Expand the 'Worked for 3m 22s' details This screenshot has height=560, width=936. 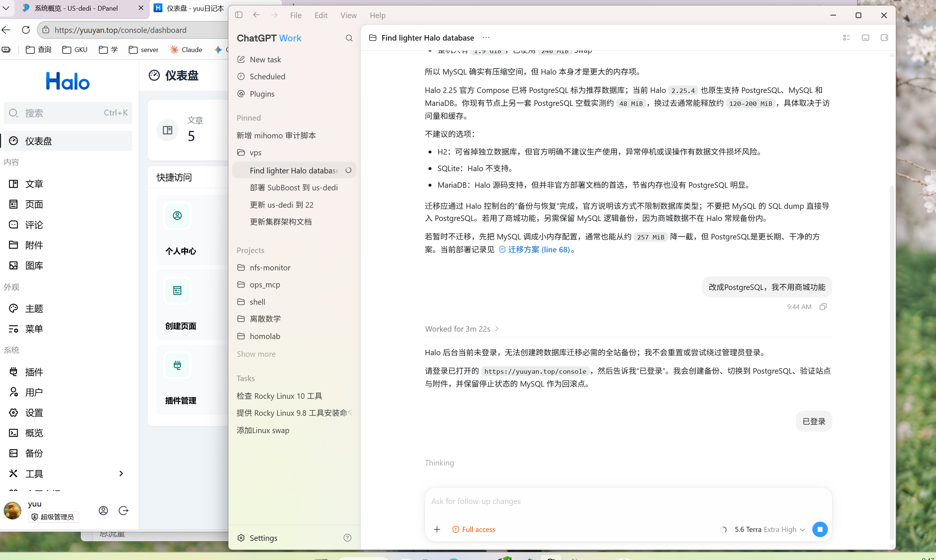point(462,329)
